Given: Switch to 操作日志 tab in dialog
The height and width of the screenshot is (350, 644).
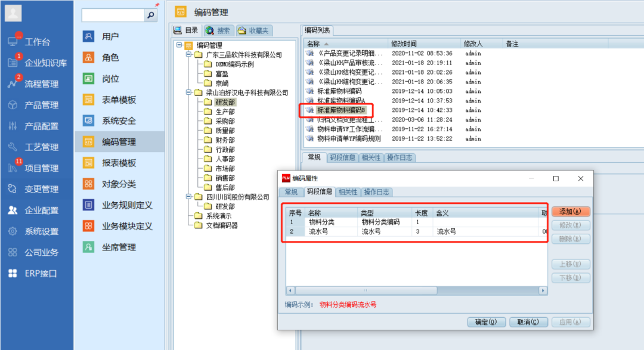Looking at the screenshot, I should [x=376, y=192].
